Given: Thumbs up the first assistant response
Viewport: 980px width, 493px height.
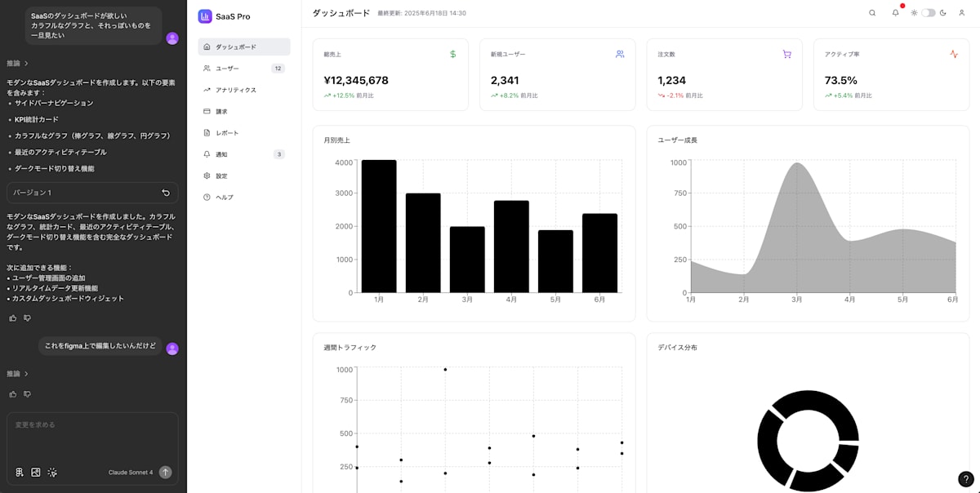Looking at the screenshot, I should coord(13,318).
